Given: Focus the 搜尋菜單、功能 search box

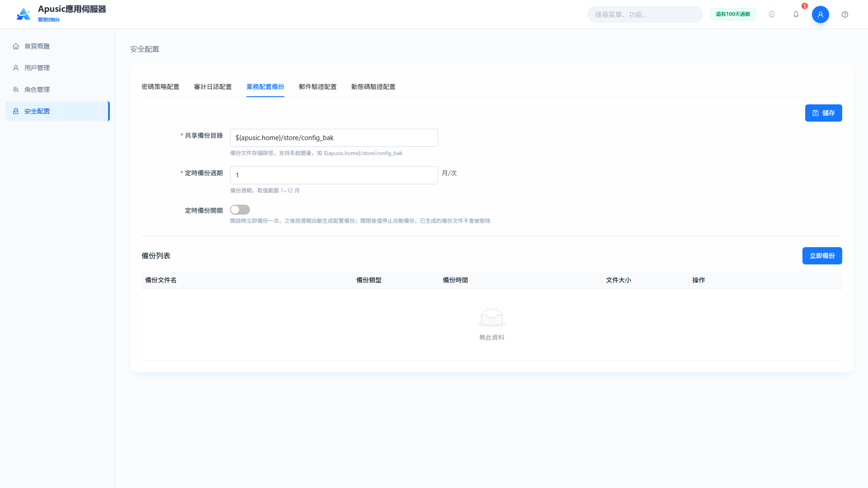Looking at the screenshot, I should click(645, 14).
